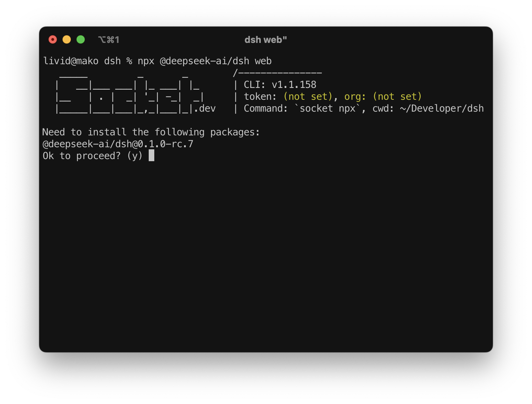Click the ⌥⌘1 window shortcut indicator
This screenshot has width=532, height=404.
point(109,40)
